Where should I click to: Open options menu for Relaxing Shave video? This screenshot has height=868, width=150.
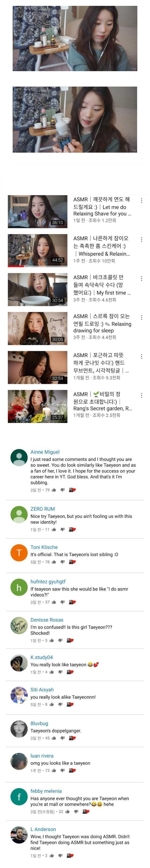pyautogui.click(x=141, y=200)
